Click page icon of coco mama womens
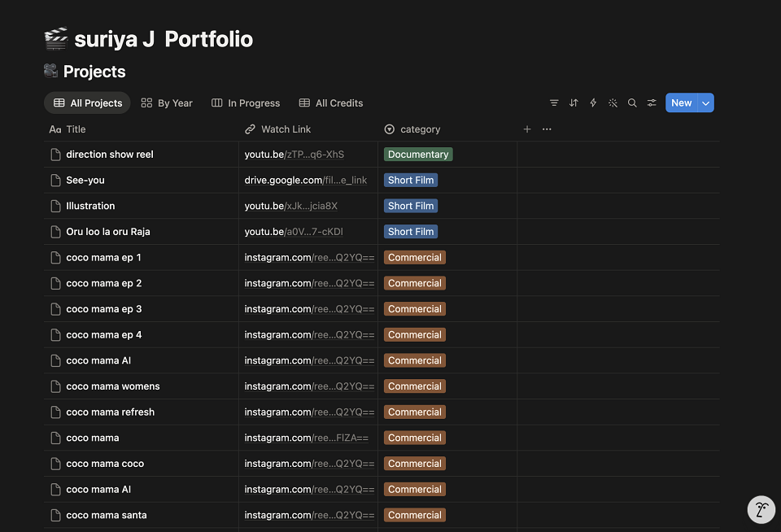The width and height of the screenshot is (781, 532). (56, 386)
